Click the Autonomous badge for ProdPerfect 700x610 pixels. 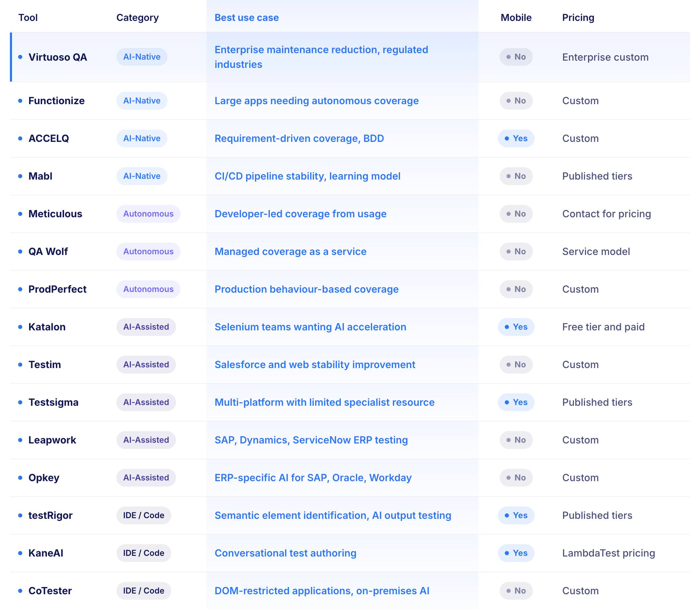point(148,289)
